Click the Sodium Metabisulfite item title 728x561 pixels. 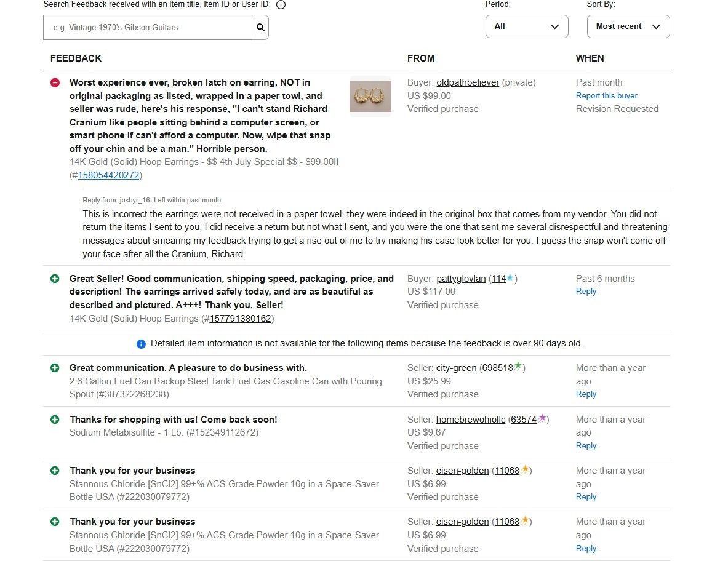[164, 432]
